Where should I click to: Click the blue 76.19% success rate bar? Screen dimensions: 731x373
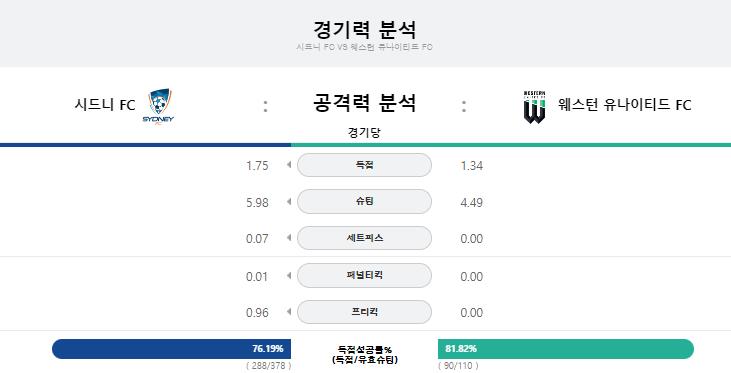172,349
